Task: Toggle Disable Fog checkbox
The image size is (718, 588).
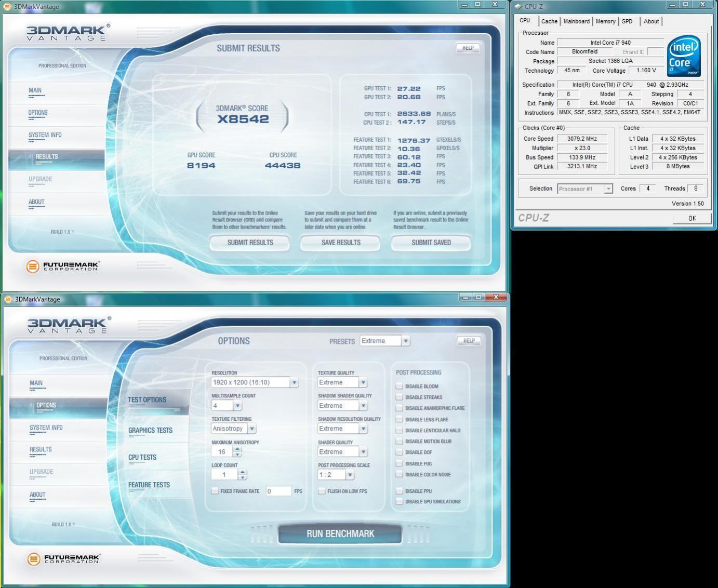Action: [399, 463]
